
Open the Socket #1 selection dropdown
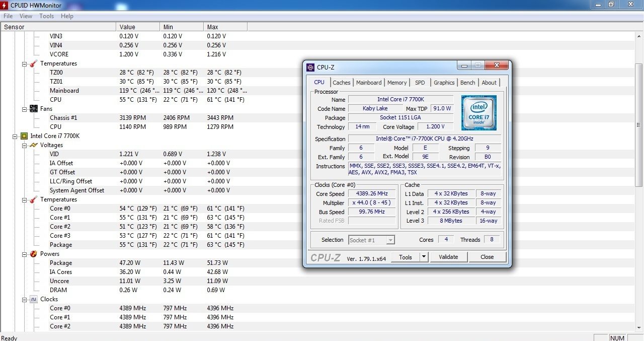coord(390,240)
